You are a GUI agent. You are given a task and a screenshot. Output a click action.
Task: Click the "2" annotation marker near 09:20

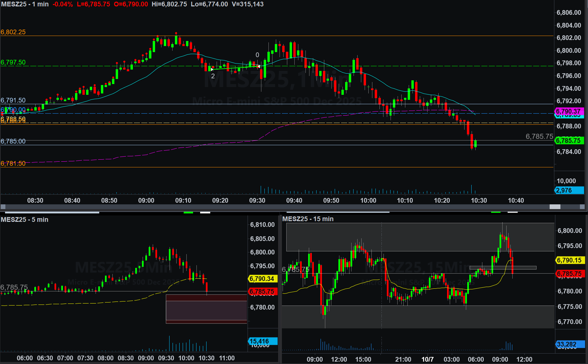213,76
